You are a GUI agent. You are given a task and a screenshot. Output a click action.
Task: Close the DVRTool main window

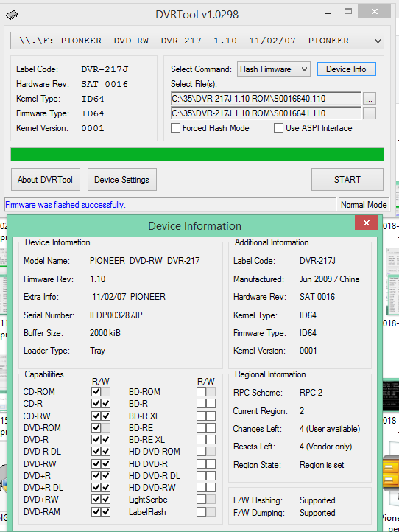[x=374, y=12]
